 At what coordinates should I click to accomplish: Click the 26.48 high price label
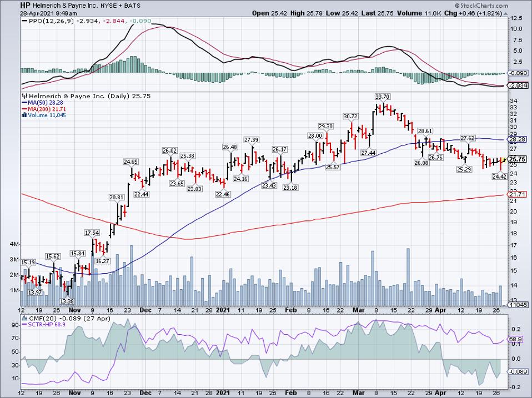point(230,147)
